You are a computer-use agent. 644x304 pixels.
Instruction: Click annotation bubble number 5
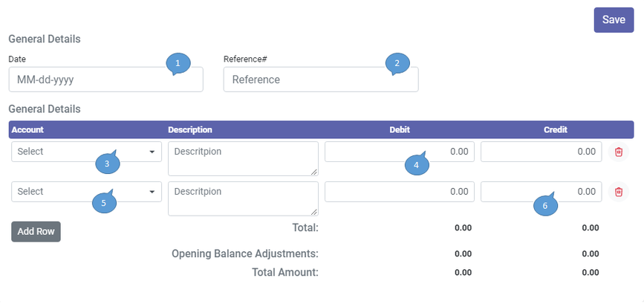coord(104,202)
